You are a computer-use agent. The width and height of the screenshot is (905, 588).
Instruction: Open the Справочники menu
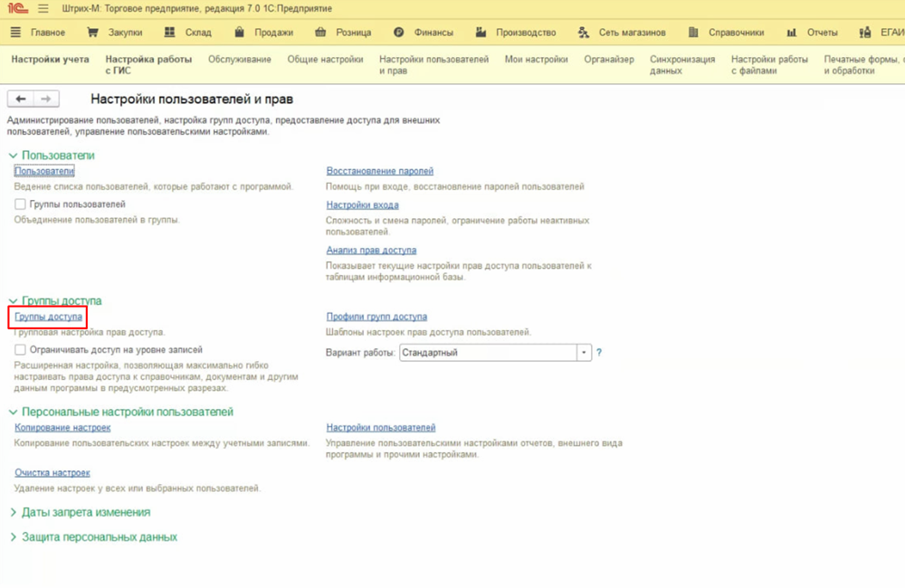(733, 33)
